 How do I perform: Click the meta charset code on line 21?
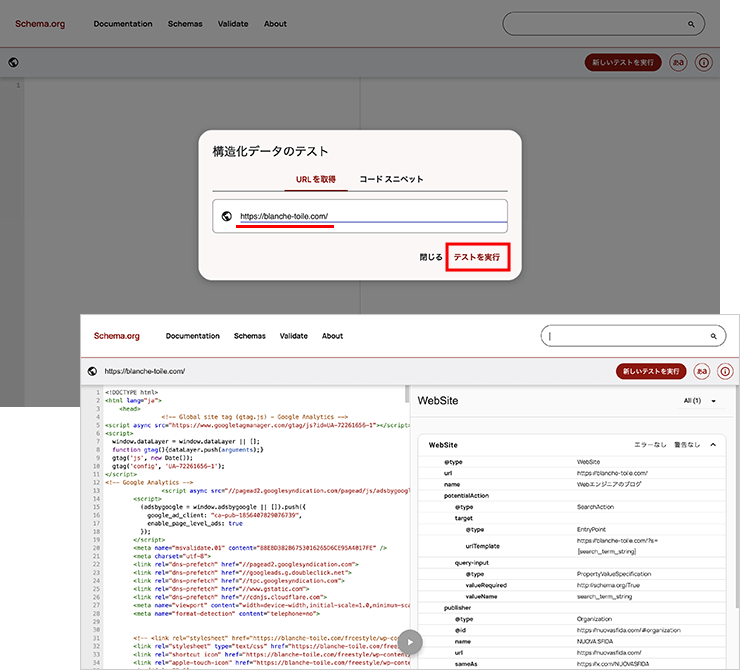point(172,556)
